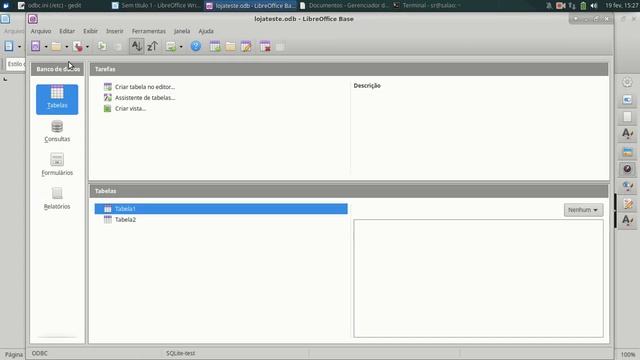Click the Form toolbar icon
This screenshot has width=640, height=360.
(x=171, y=47)
